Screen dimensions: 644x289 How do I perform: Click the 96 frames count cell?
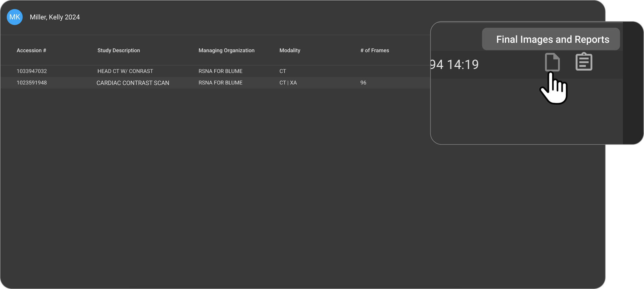click(363, 83)
